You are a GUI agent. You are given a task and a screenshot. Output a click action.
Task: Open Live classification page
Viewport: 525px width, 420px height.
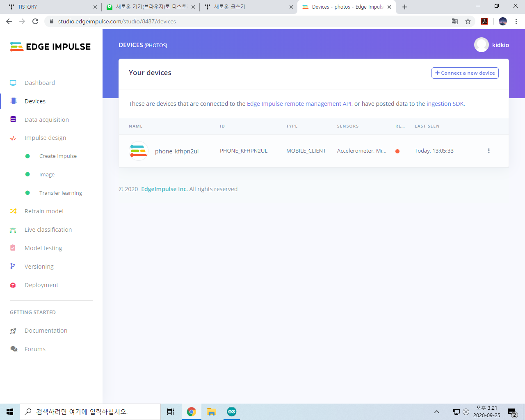[x=48, y=230]
